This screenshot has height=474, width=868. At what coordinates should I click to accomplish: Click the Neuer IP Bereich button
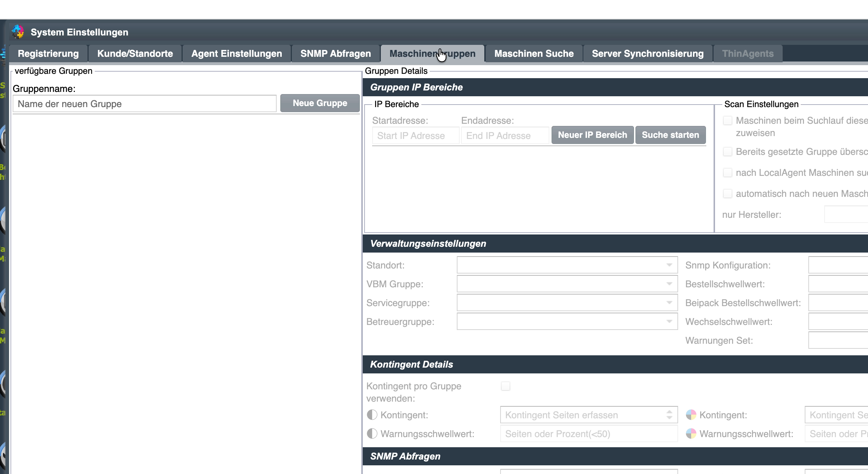pos(592,135)
